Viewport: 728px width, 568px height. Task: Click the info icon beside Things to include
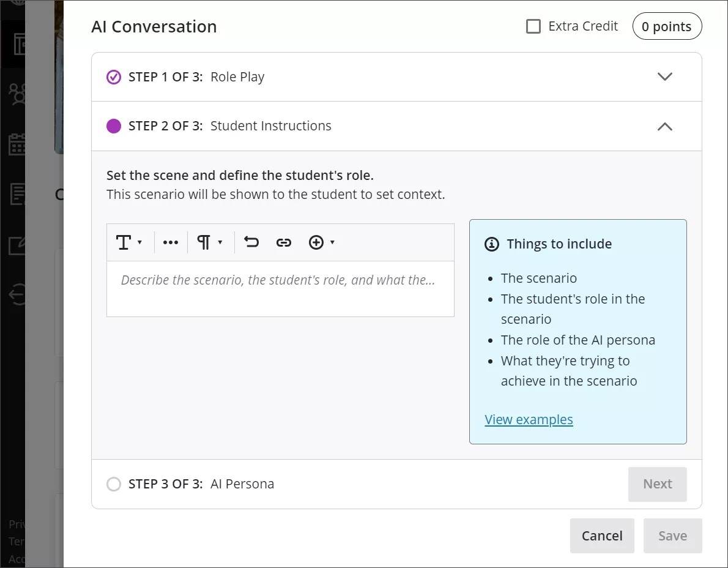point(491,244)
